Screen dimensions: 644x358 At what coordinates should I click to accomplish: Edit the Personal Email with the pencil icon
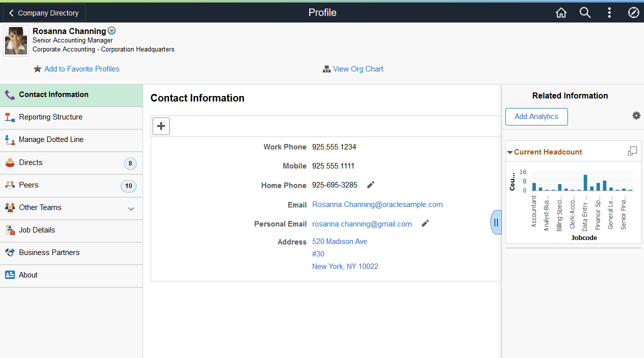tap(425, 223)
